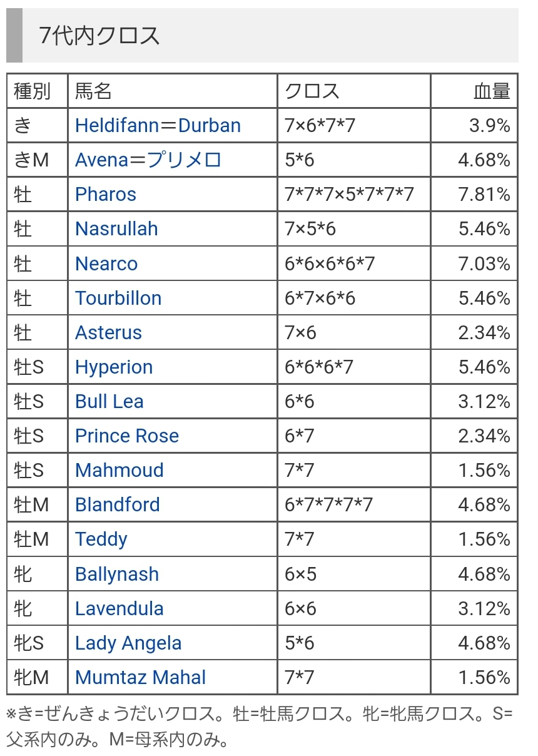Select the Mumtaz Mahal link
The width and height of the screenshot is (538, 756).
click(x=141, y=677)
